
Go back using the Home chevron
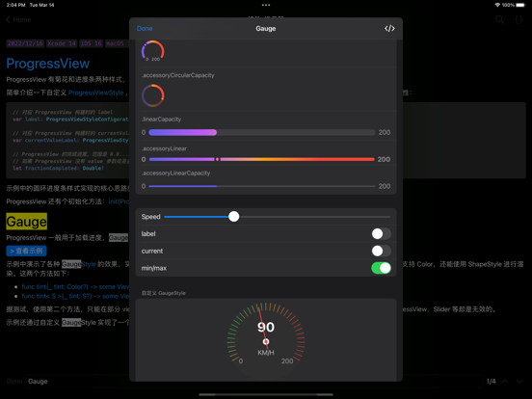tap(18, 19)
